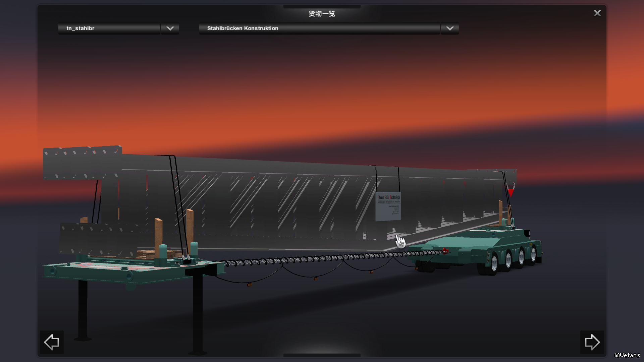Click the front left support leg
The width and height of the screenshot is (644, 362).
pyautogui.click(x=83, y=310)
